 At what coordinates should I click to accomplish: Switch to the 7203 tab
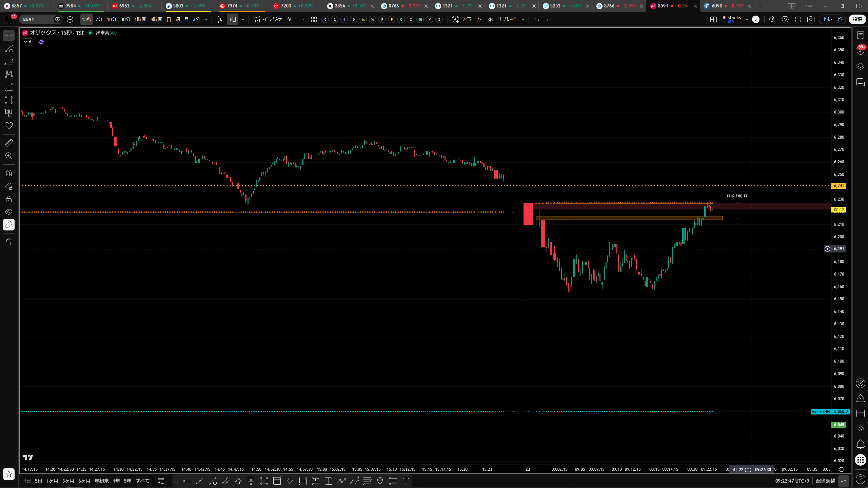tap(294, 6)
